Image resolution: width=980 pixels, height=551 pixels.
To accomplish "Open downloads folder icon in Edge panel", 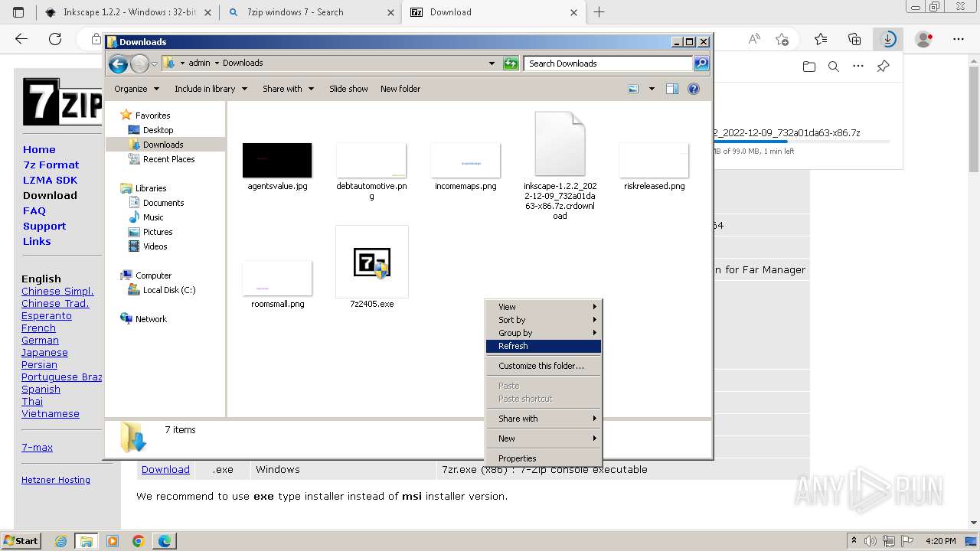I will coord(809,67).
